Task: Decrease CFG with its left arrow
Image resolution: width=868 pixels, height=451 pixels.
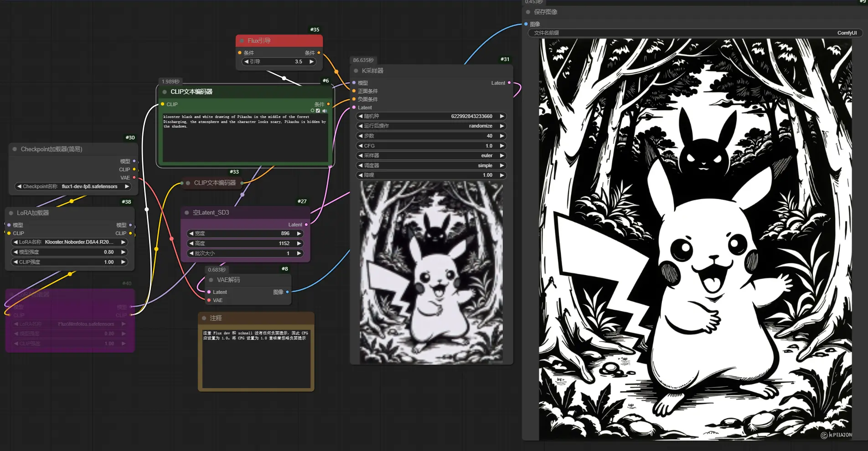Action: click(361, 146)
